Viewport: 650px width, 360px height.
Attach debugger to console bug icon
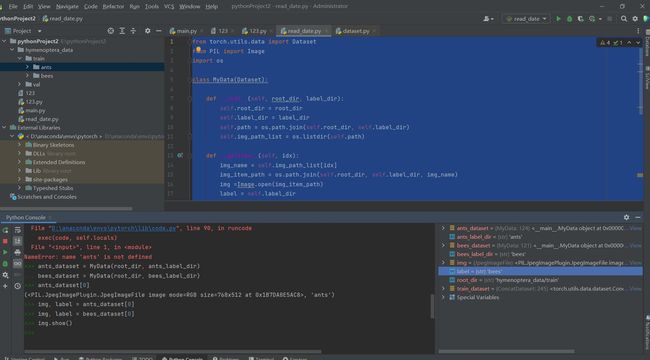[5, 263]
